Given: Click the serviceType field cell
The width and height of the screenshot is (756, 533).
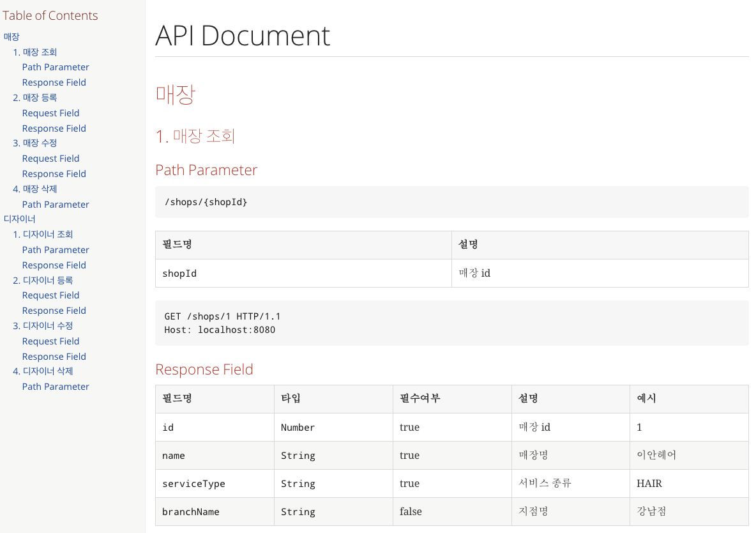Looking at the screenshot, I should [x=215, y=483].
